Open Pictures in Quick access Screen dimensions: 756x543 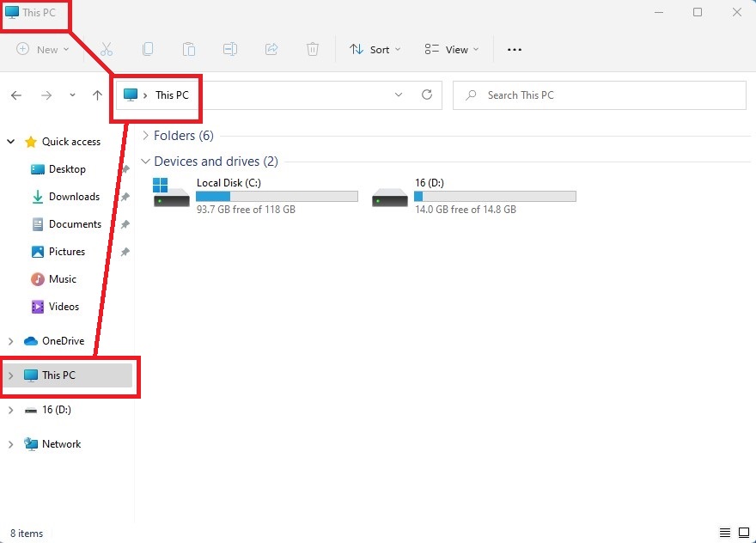point(68,252)
